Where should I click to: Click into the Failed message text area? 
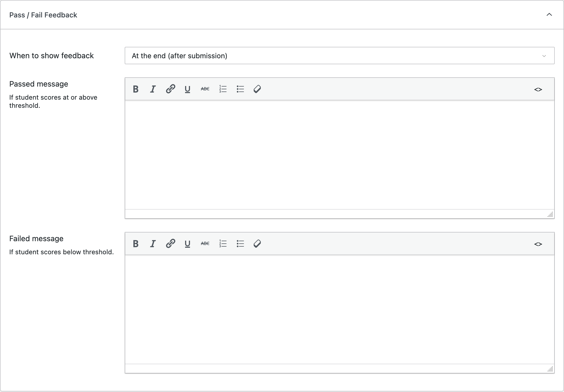click(339, 310)
